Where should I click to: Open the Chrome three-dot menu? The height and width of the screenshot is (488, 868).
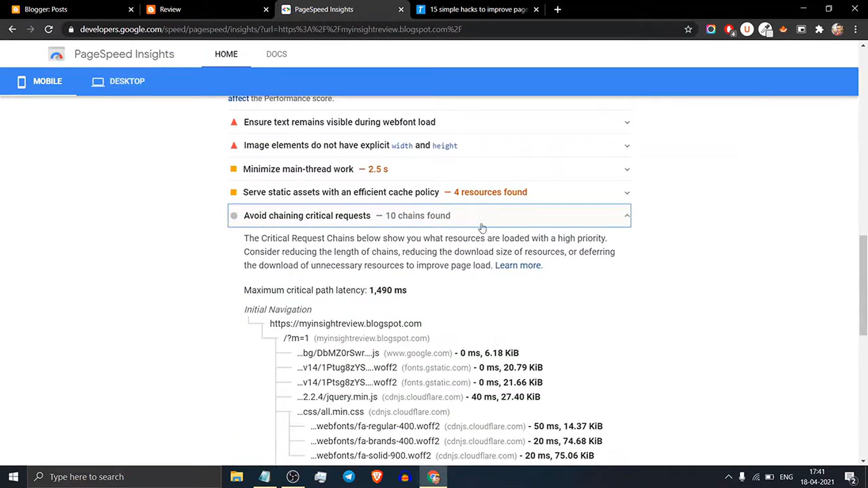click(x=855, y=29)
